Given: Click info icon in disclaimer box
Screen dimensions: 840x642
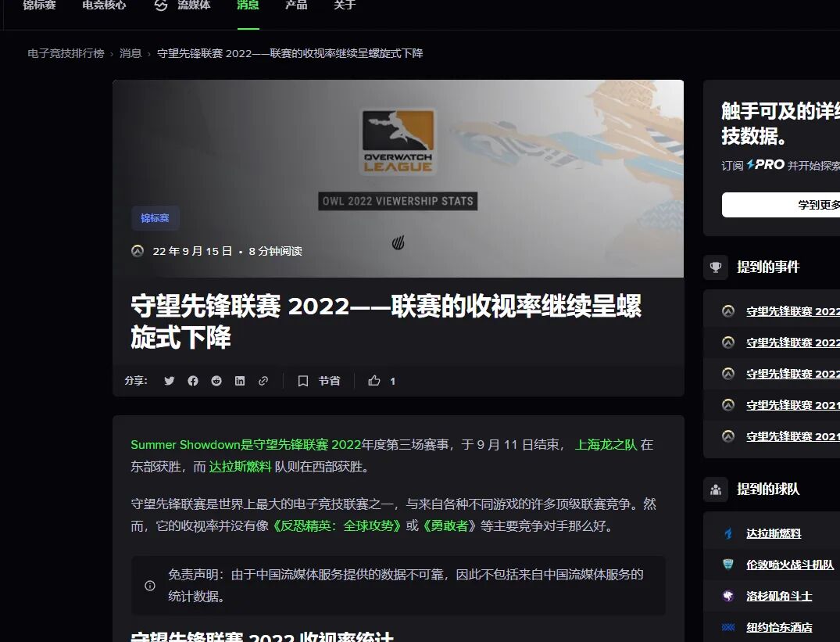Looking at the screenshot, I should point(150,586).
